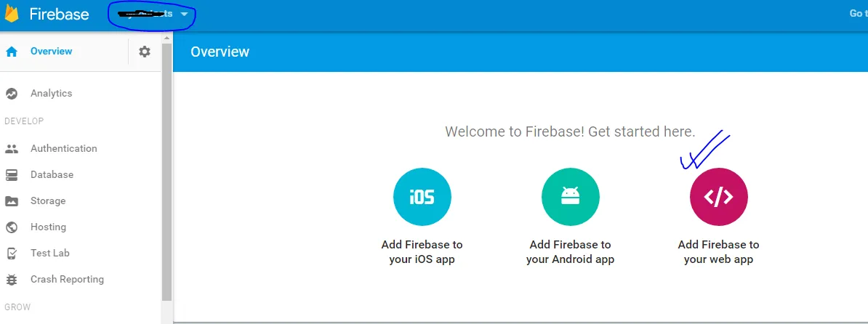Click the Crash Reporting bug icon
Screen dimensions: 868x324
point(12,280)
